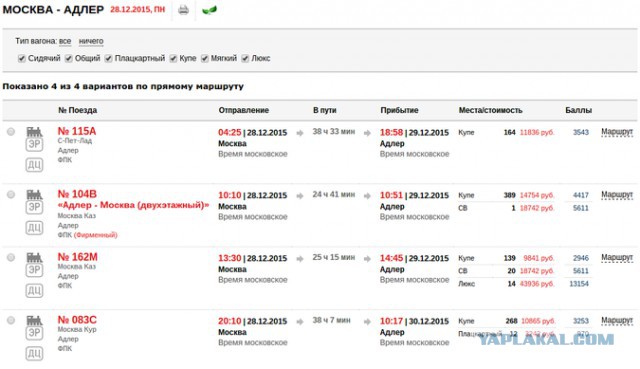Click Купе price 9841 руб.
The height and width of the screenshot is (369, 640).
[x=539, y=258]
